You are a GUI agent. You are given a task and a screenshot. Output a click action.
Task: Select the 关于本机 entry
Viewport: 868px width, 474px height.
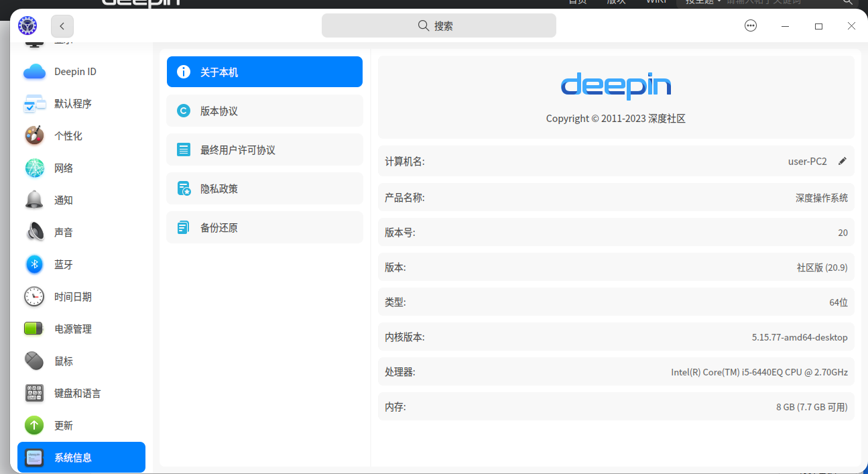click(265, 72)
